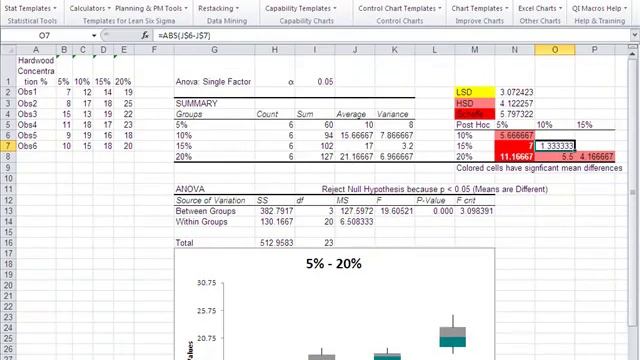Select row 13 header
Viewport: 640px width, 360px height.
coord(8,211)
